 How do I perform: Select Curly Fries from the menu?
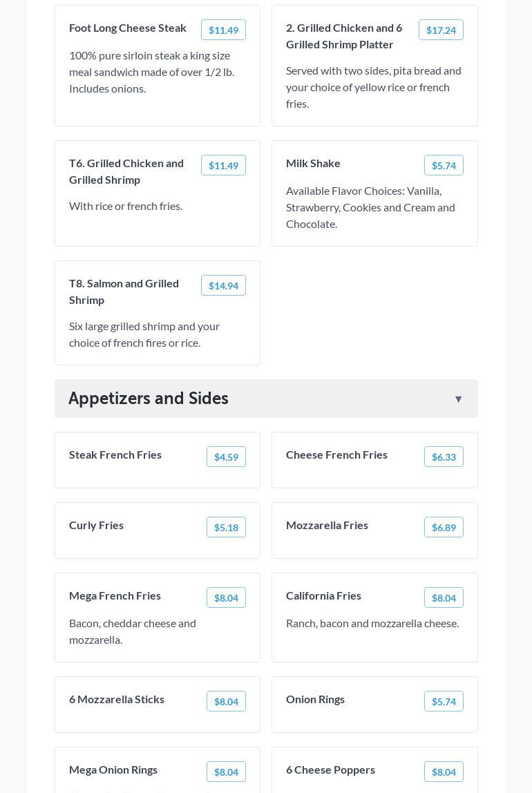pyautogui.click(x=97, y=525)
